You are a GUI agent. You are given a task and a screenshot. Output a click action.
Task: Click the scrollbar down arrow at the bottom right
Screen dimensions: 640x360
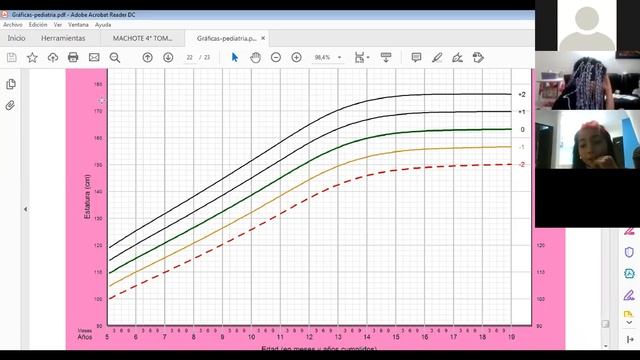[605, 346]
